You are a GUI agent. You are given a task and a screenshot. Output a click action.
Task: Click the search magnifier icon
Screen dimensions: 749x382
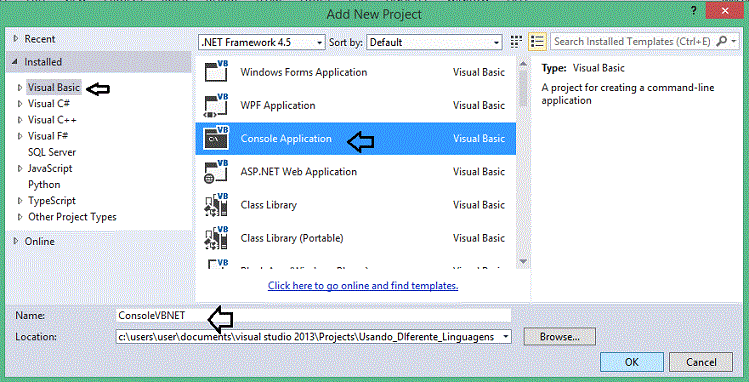(721, 42)
